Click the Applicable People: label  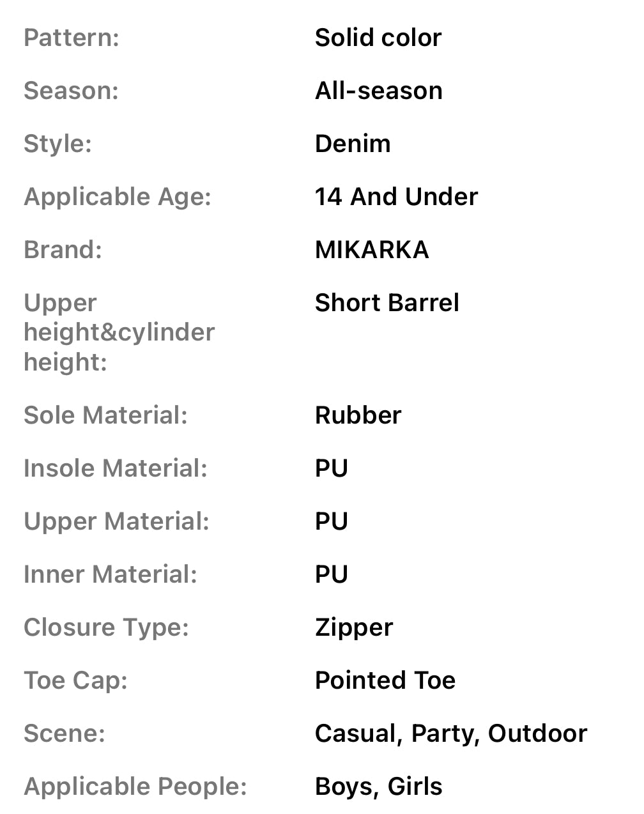click(135, 787)
